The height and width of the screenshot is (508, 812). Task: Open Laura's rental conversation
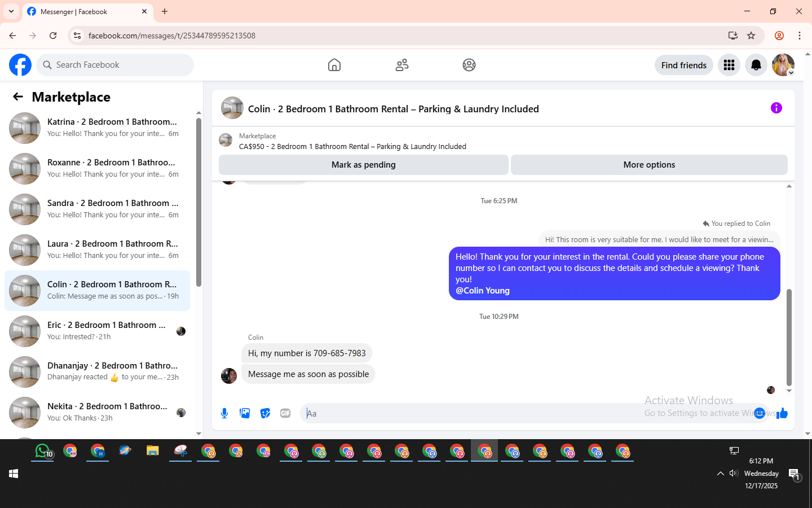(x=97, y=249)
